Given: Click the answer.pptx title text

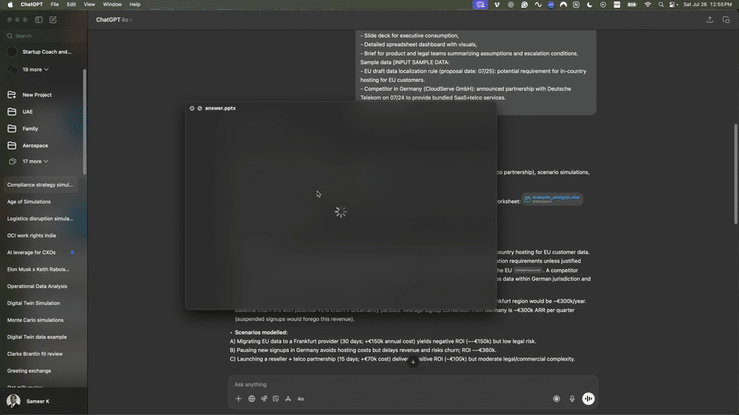Looking at the screenshot, I should (220, 108).
